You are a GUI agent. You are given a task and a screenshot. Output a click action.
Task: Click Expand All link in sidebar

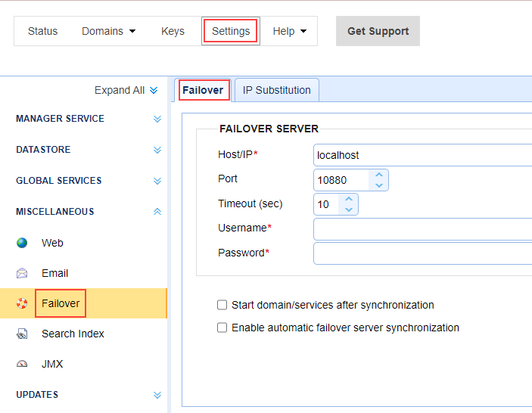126,90
